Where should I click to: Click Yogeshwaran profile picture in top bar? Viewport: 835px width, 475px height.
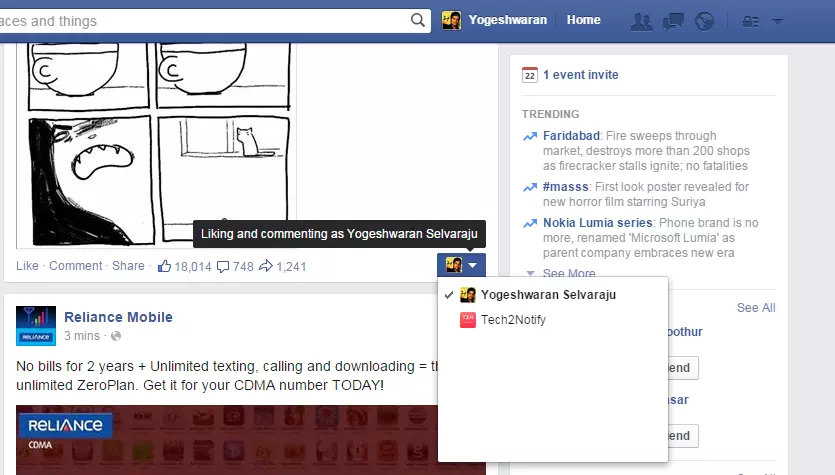[452, 20]
